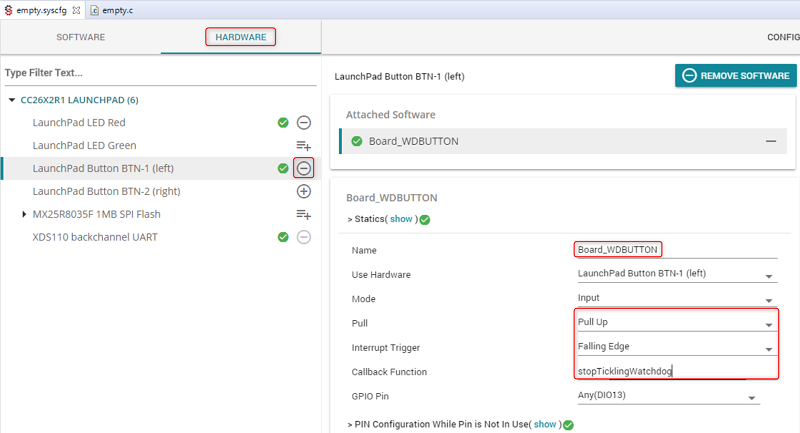800x433 pixels.
Task: Open the empty.c editor tab
Action: click(121, 9)
